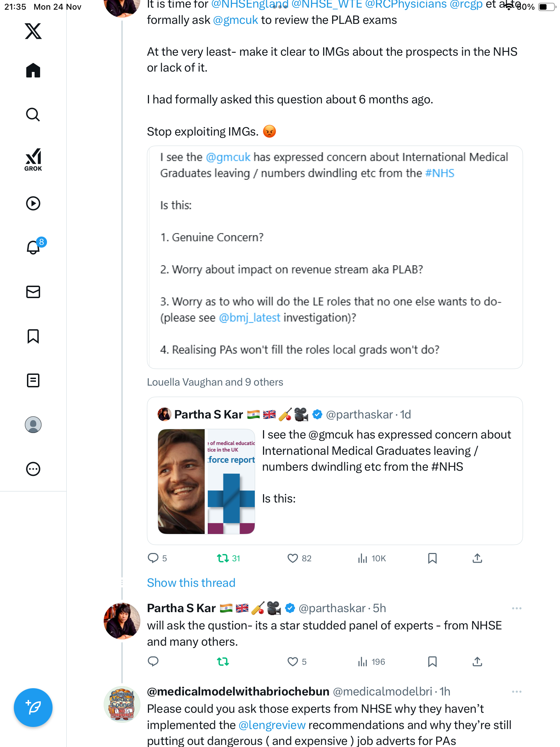Open direct messages envelope icon

point(33,292)
